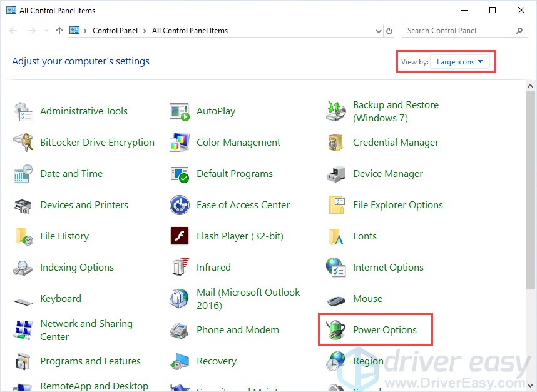Open the View by Large icons dropdown
This screenshot has width=537, height=392.
[459, 62]
